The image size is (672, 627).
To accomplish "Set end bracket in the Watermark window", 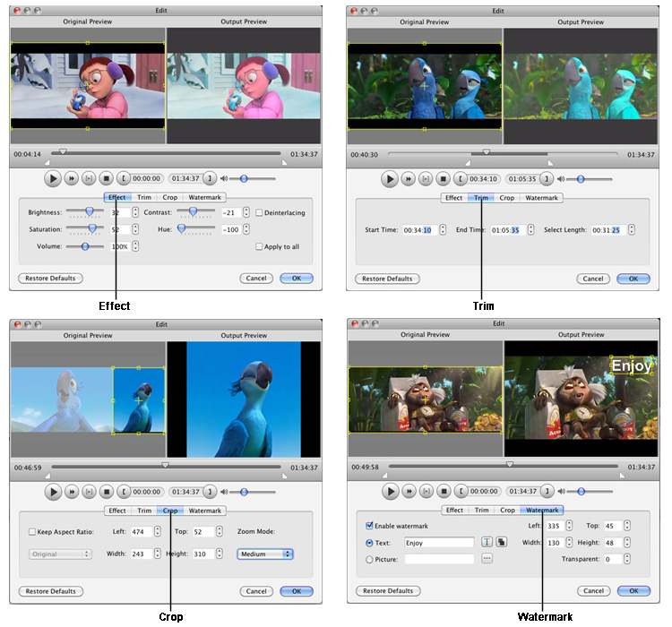I will pos(547,491).
